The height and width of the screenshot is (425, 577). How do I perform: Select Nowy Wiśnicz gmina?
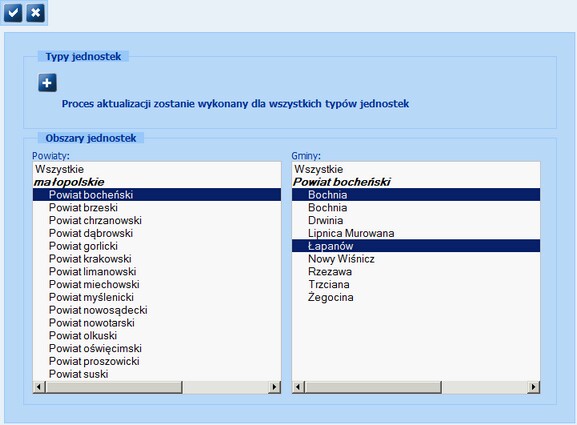point(416,259)
